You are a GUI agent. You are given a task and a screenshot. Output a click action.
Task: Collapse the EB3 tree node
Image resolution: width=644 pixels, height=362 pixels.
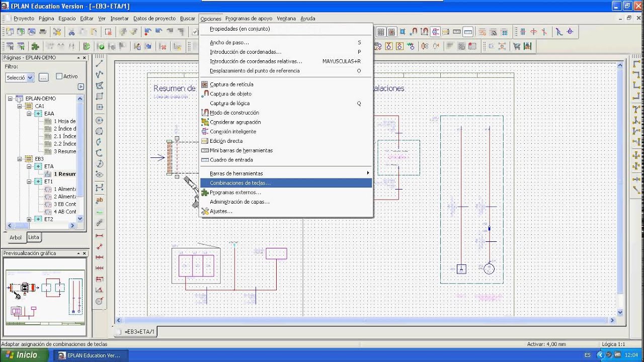pos(20,159)
